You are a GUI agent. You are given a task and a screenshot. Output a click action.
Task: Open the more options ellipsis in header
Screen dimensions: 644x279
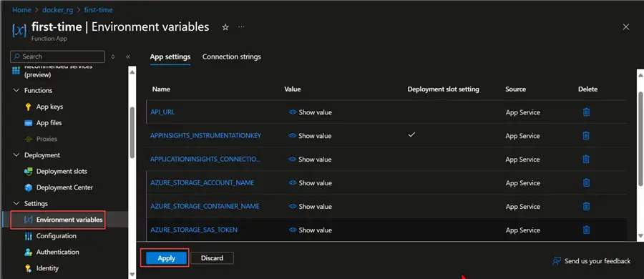pos(242,27)
